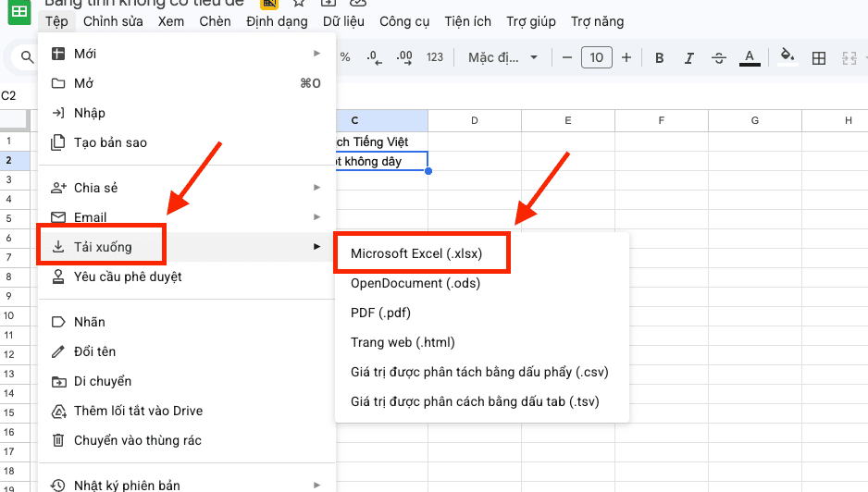This screenshot has width=868, height=492.
Task: Click the search magnifier icon in toolbar
Action: tap(27, 57)
